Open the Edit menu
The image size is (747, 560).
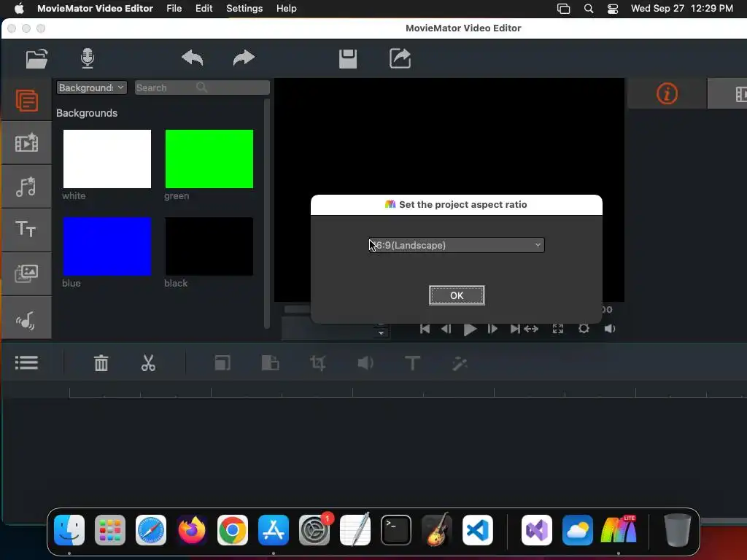(204, 9)
